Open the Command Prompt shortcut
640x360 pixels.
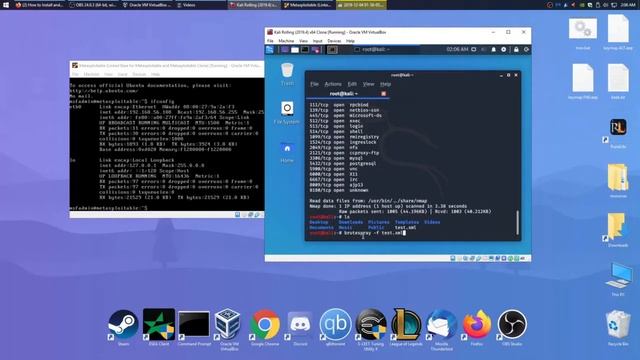click(194, 325)
